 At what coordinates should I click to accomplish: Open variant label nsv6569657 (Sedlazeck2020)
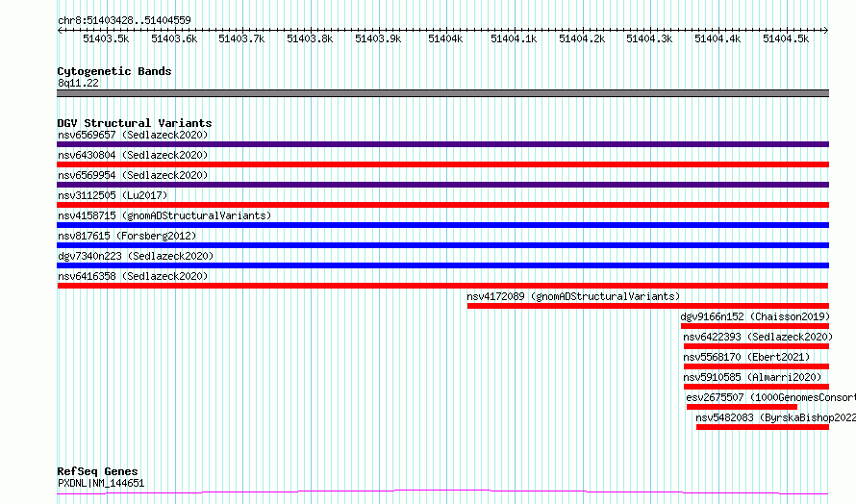tap(133, 135)
